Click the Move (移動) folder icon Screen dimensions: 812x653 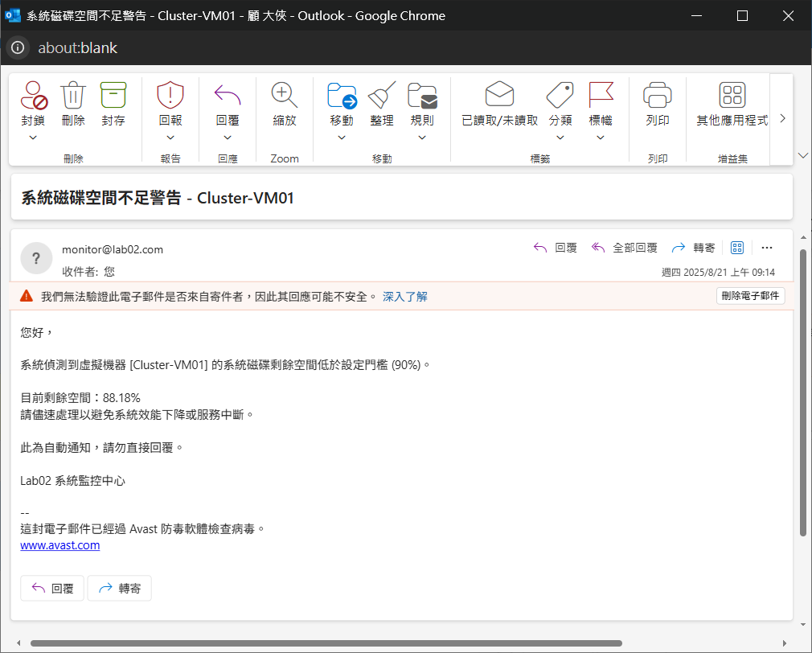click(x=342, y=96)
